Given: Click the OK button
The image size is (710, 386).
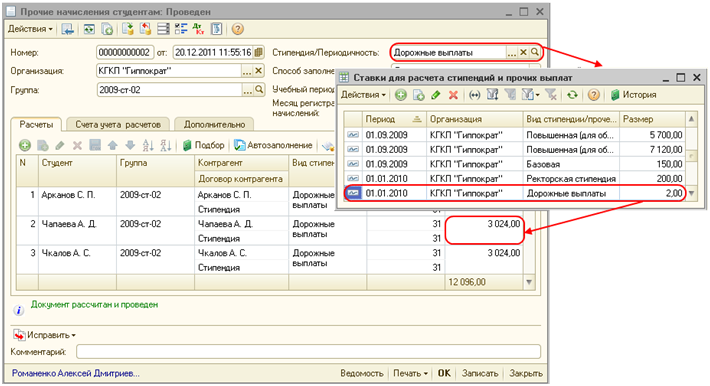Looking at the screenshot, I should tap(444, 373).
